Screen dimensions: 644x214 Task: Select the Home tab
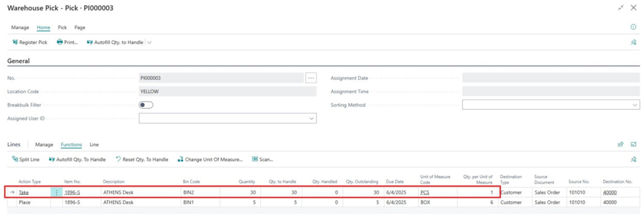point(44,27)
